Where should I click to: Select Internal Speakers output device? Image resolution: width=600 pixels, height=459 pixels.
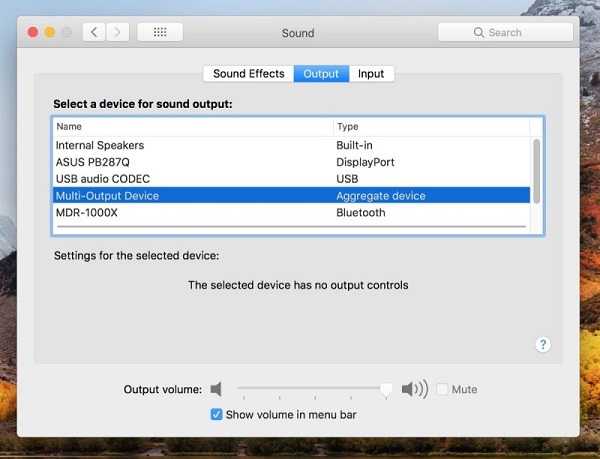click(x=291, y=145)
